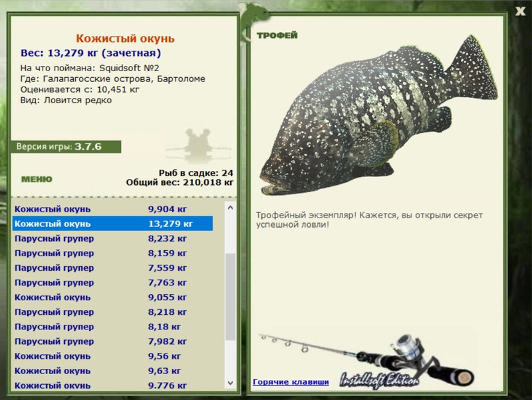This screenshot has width=532, height=400.
Task: Select Парусный групер weighing 8,232 кг
Action: pos(112,238)
